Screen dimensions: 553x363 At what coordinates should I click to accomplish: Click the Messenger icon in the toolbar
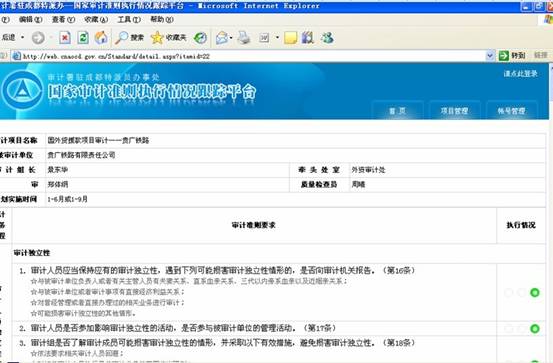[327, 37]
